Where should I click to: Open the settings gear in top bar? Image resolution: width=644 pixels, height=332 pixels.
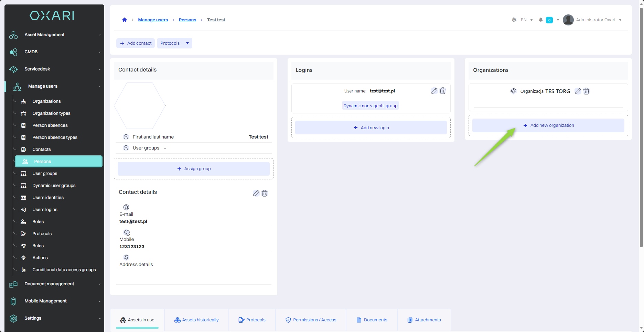tap(514, 20)
